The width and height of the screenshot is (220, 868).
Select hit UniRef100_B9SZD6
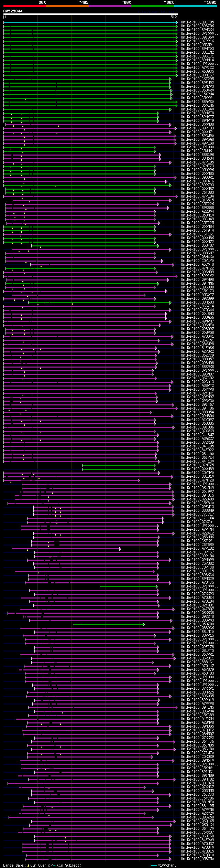197,26
